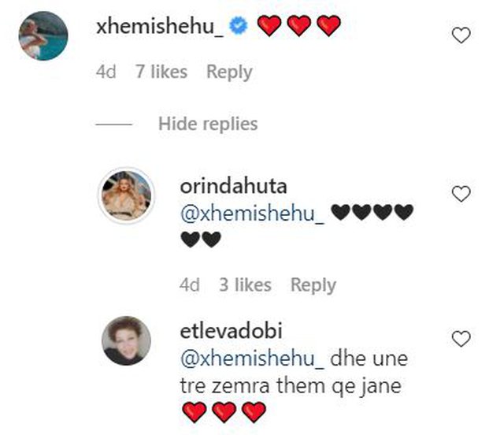
Task: Reply to orindahuta's comment
Action: click(313, 285)
